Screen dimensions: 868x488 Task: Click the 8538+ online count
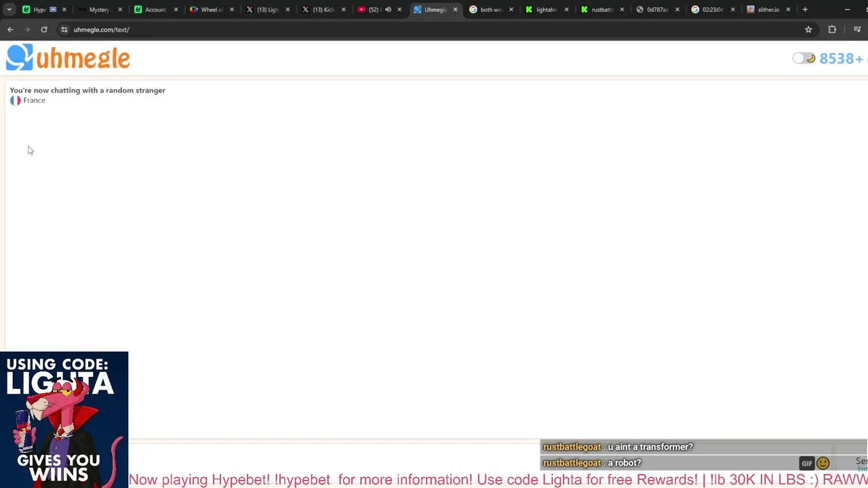[842, 59]
